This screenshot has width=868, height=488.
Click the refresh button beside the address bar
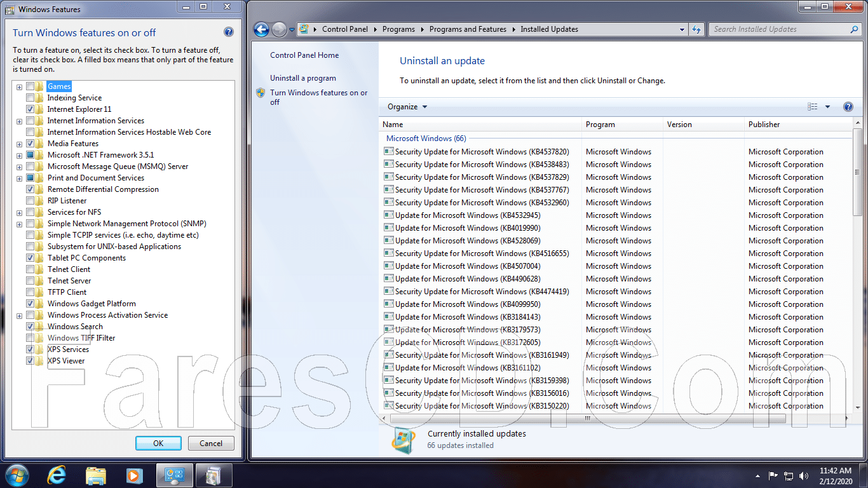[x=696, y=29]
